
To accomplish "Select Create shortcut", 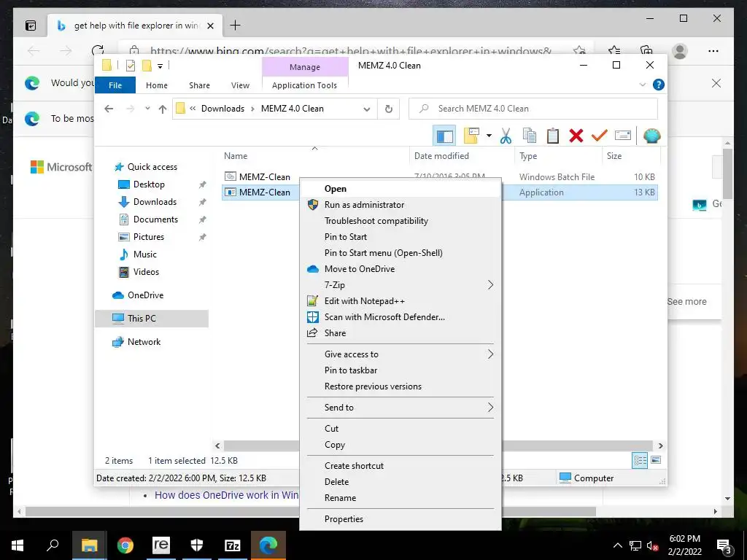I will [x=400, y=466].
